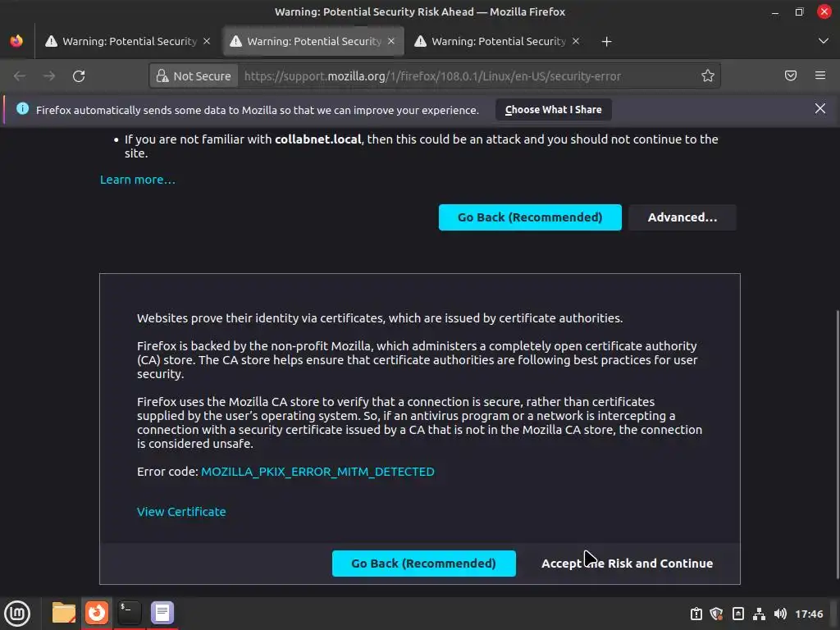Screen dimensions: 840x630
Task: Click MOZILLA_PKIX_ERROR_MITM_DETECTED error code link
Action: (x=317, y=472)
